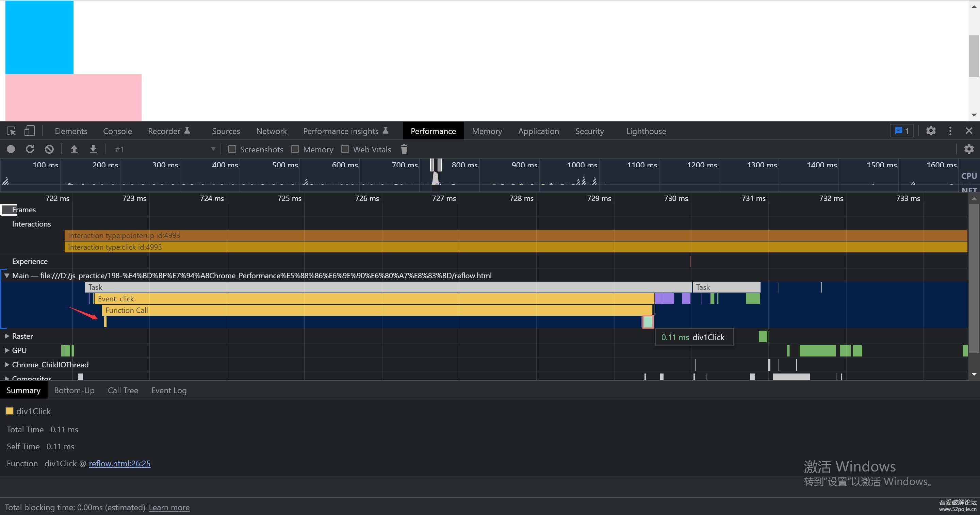The width and height of the screenshot is (980, 515).
Task: Switch to the Memory panel tab
Action: 487,131
